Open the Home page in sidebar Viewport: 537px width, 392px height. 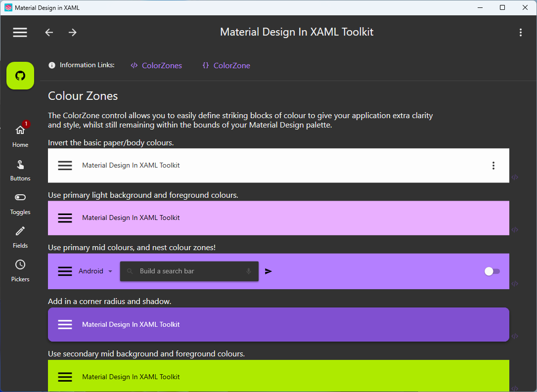[x=20, y=136]
